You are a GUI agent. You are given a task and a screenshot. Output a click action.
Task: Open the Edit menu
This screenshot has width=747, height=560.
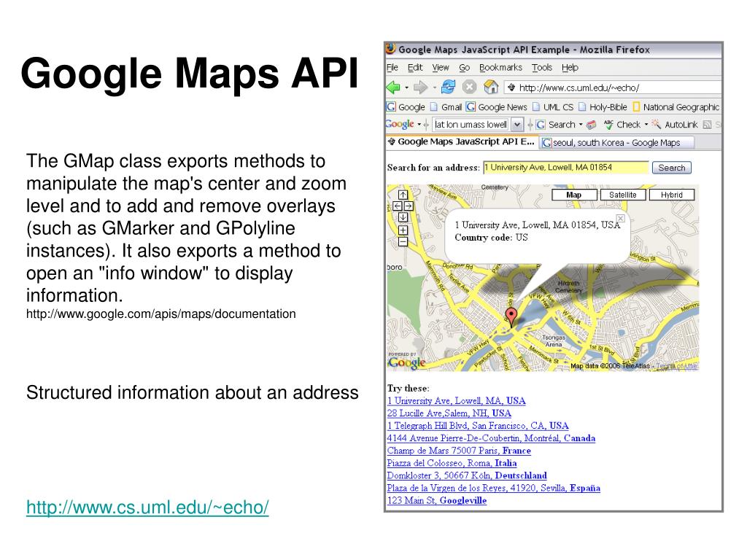click(415, 68)
